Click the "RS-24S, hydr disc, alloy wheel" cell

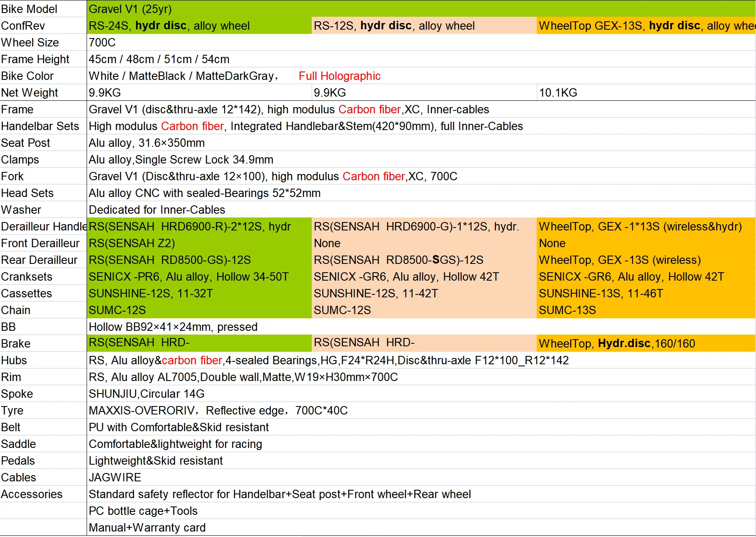pyautogui.click(x=199, y=26)
